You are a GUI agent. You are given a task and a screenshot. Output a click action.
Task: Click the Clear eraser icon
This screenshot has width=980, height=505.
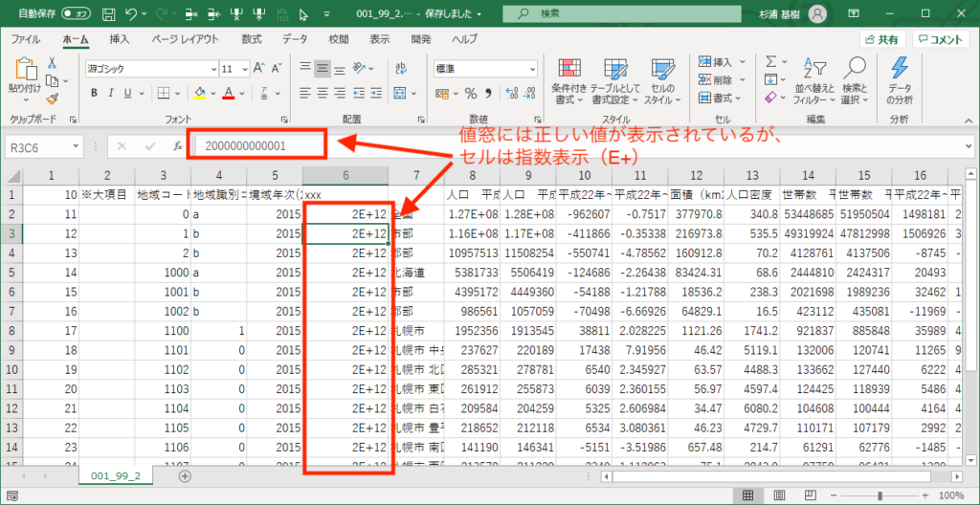click(771, 99)
